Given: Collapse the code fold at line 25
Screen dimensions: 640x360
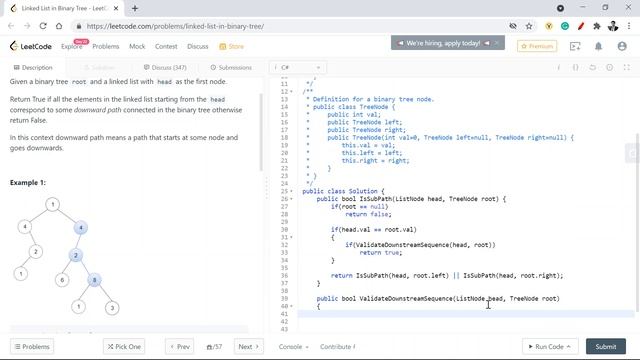Looking at the screenshot, I should 291,191.
